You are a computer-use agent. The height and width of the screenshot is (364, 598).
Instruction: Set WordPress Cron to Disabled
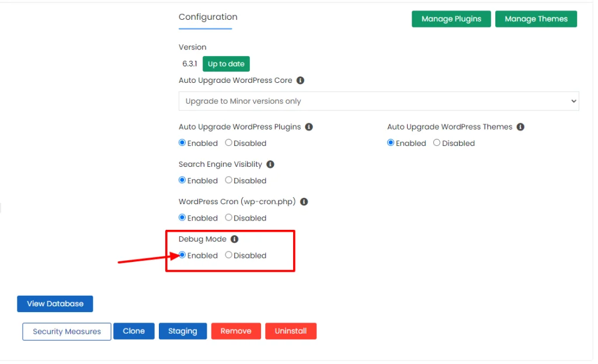point(228,218)
